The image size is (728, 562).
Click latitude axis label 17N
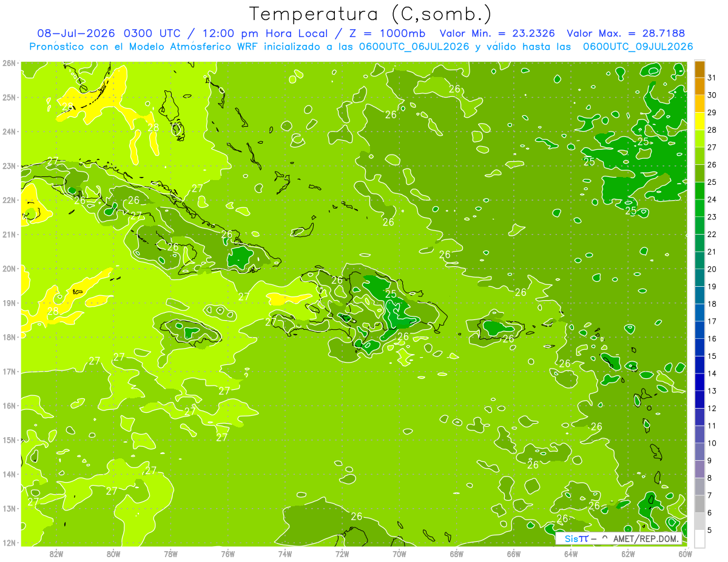coord(9,371)
